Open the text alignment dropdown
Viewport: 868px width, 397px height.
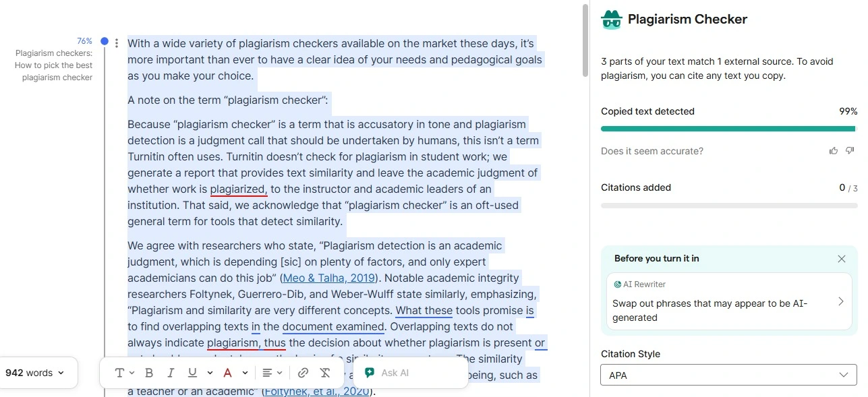pyautogui.click(x=272, y=373)
